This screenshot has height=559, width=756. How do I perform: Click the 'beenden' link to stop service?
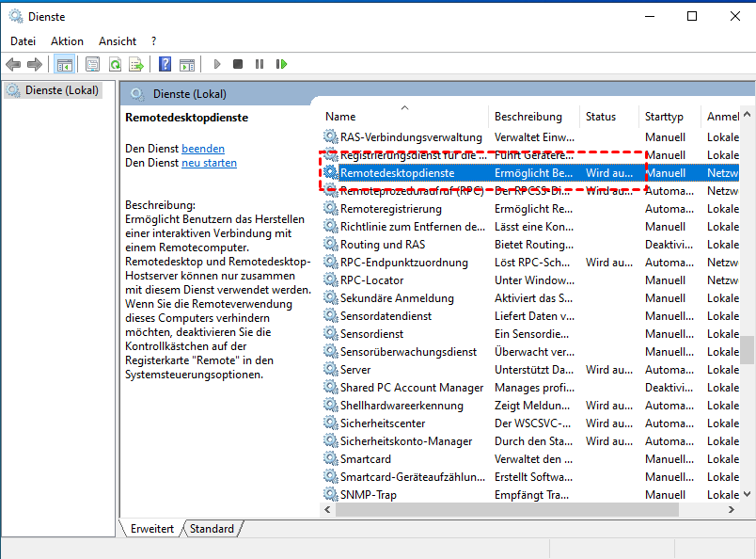click(203, 149)
